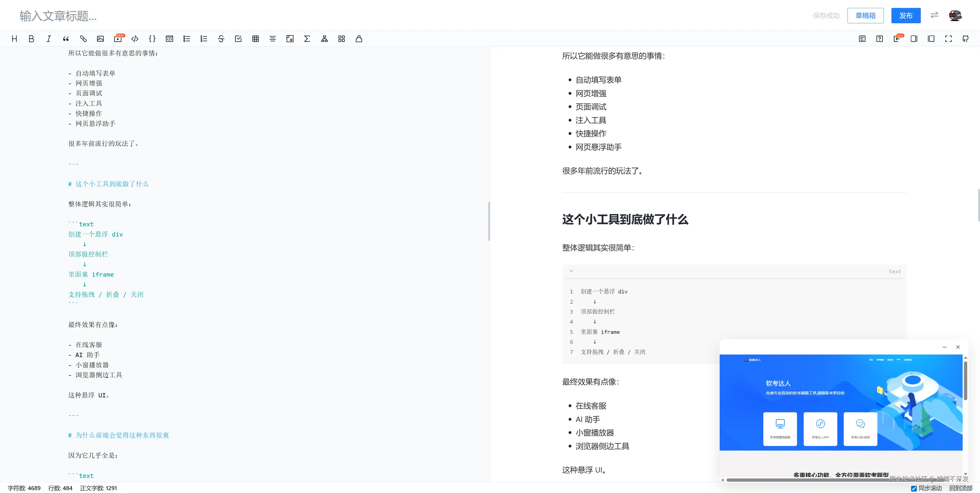Click the vertical scrollbar of floating window
This screenshot has height=494, width=980.
965,381
